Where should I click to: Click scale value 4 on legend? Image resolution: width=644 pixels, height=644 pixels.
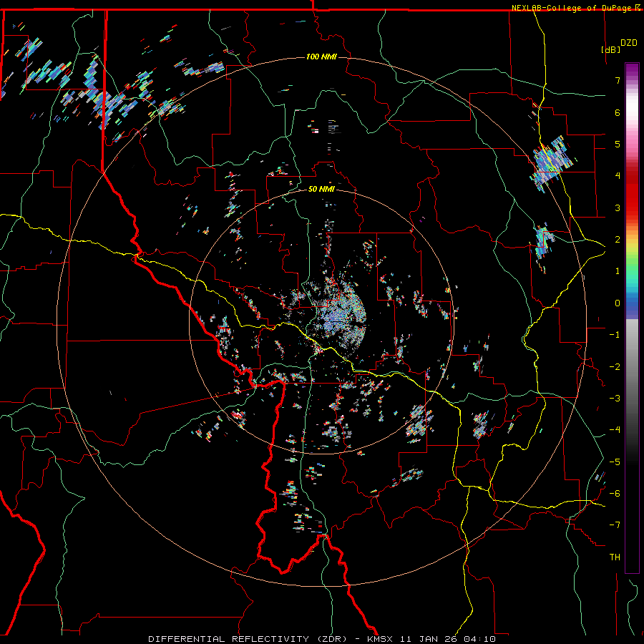tap(618, 176)
